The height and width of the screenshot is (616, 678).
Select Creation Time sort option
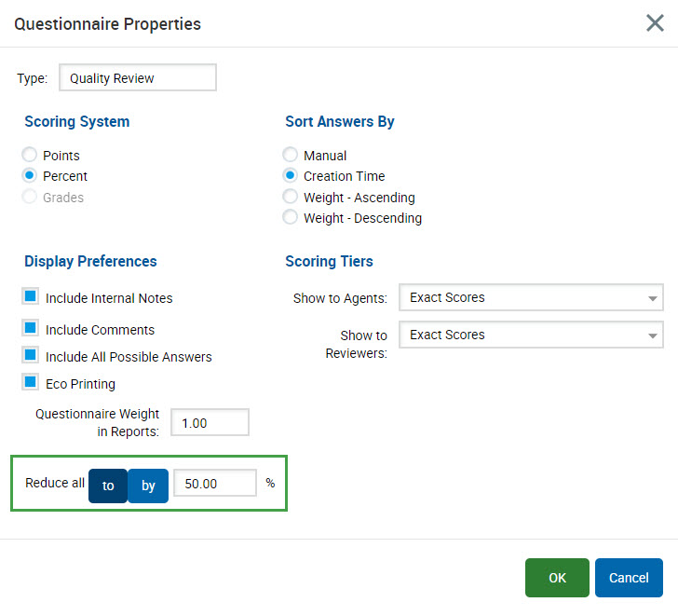pos(291,176)
